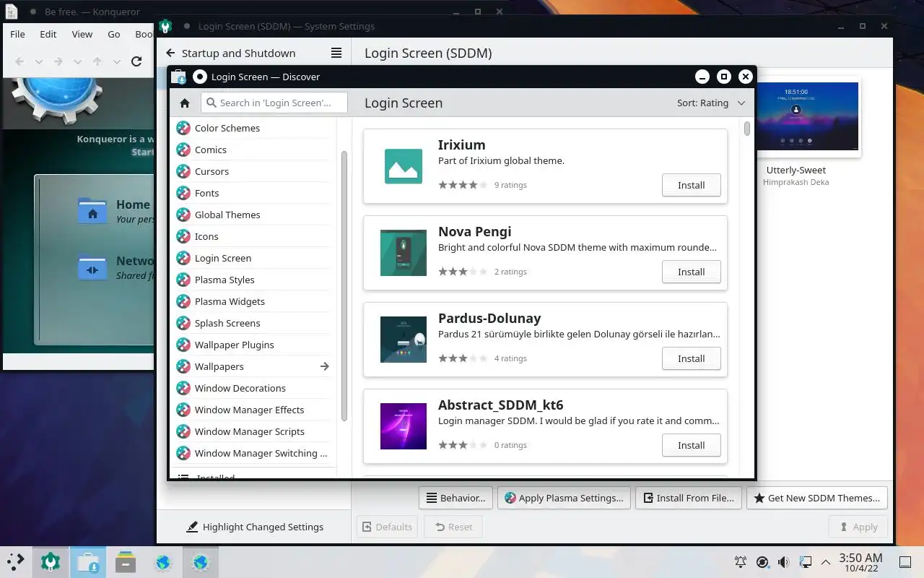
Task: Go to Discover home page icon
Action: pyautogui.click(x=185, y=103)
